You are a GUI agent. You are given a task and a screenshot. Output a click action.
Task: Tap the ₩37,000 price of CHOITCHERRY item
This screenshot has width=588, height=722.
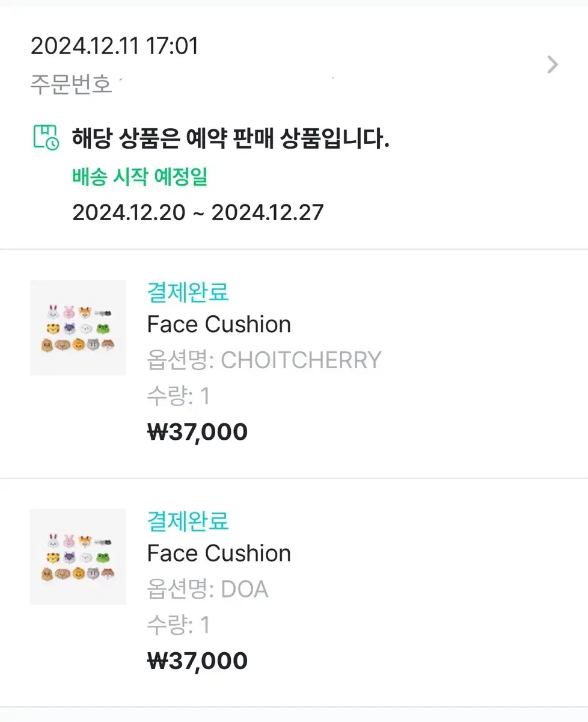click(x=197, y=432)
